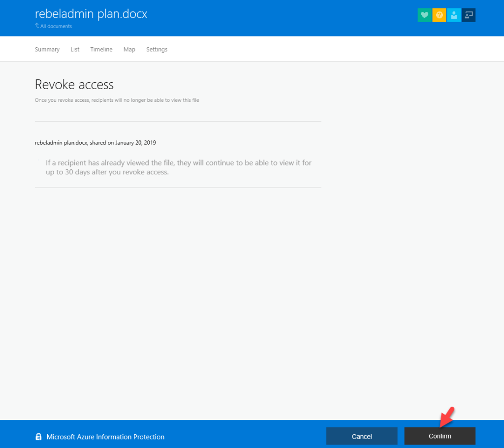Open help via the question mark icon
Viewport: 504px width, 448px height.
pyautogui.click(x=439, y=15)
